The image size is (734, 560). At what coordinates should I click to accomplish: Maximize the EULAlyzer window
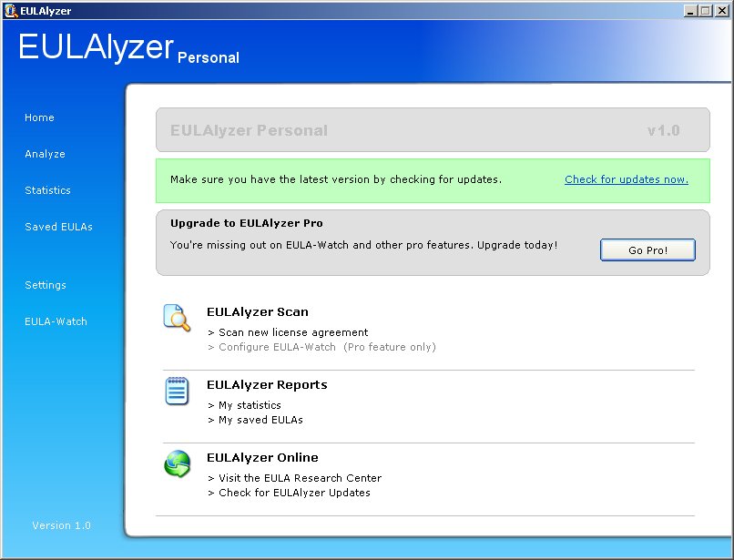tap(705, 10)
